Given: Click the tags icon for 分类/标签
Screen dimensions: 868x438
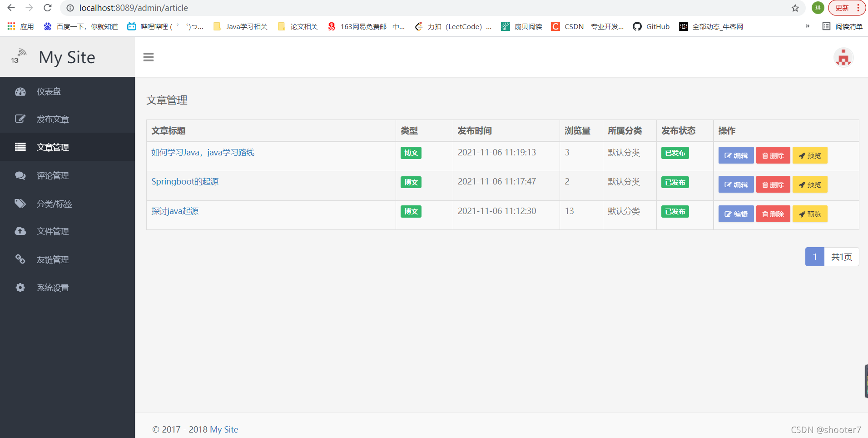Looking at the screenshot, I should click(20, 203).
